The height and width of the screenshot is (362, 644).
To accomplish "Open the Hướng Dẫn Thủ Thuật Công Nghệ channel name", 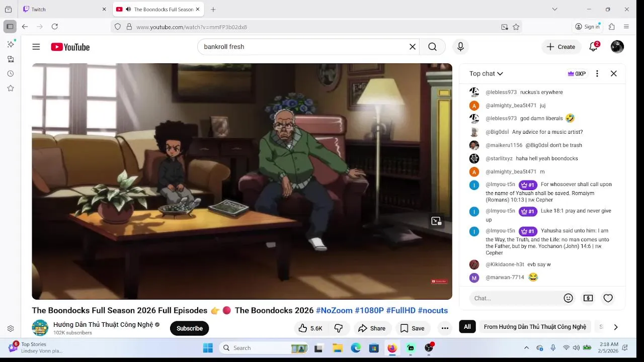I will point(103,325).
